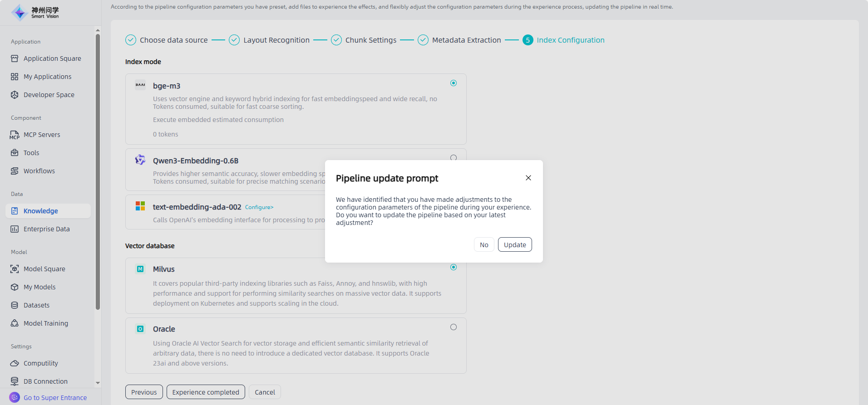The width and height of the screenshot is (868, 405).
Task: Click the Super Entrance purple icon
Action: tap(15, 397)
